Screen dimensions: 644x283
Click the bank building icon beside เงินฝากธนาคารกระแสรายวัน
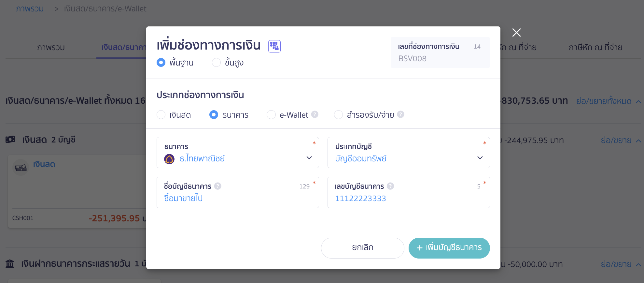pyautogui.click(x=10, y=263)
